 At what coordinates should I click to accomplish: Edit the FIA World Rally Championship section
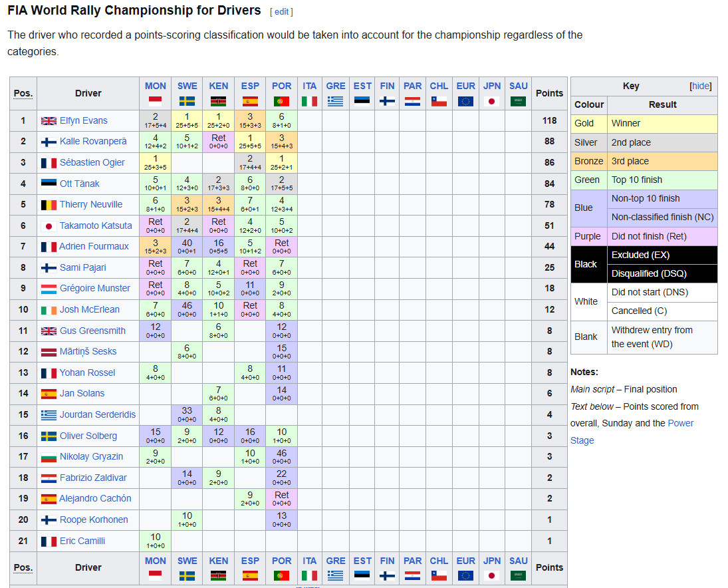click(x=281, y=11)
